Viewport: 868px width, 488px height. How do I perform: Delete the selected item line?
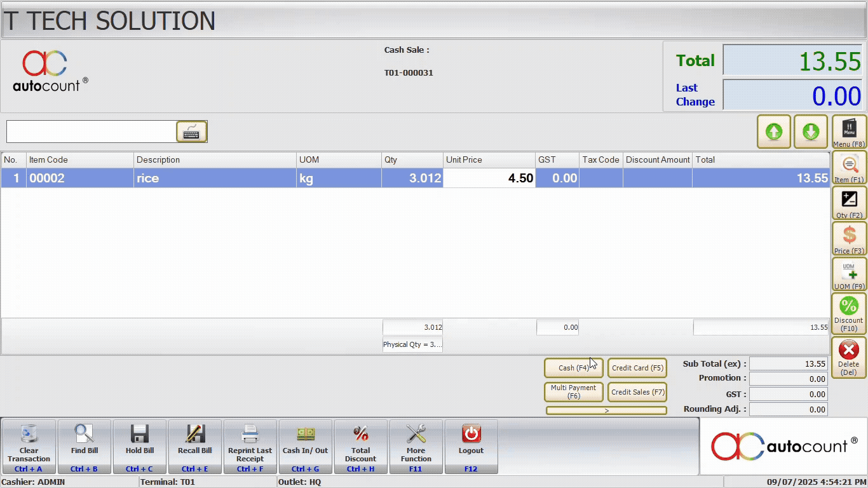(849, 356)
